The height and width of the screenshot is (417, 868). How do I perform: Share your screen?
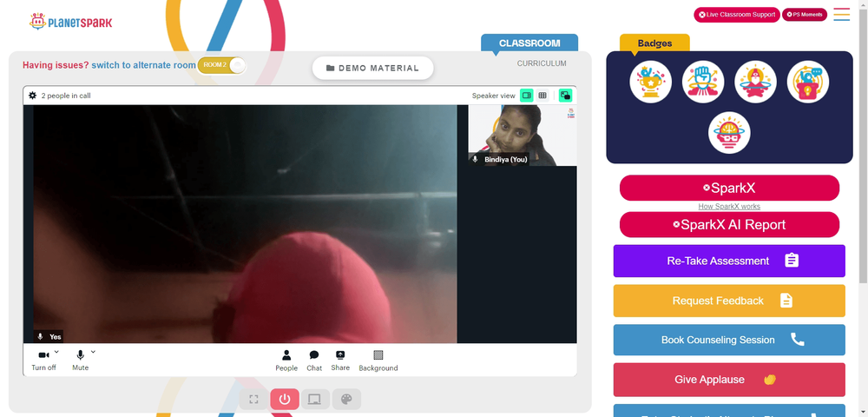click(340, 361)
